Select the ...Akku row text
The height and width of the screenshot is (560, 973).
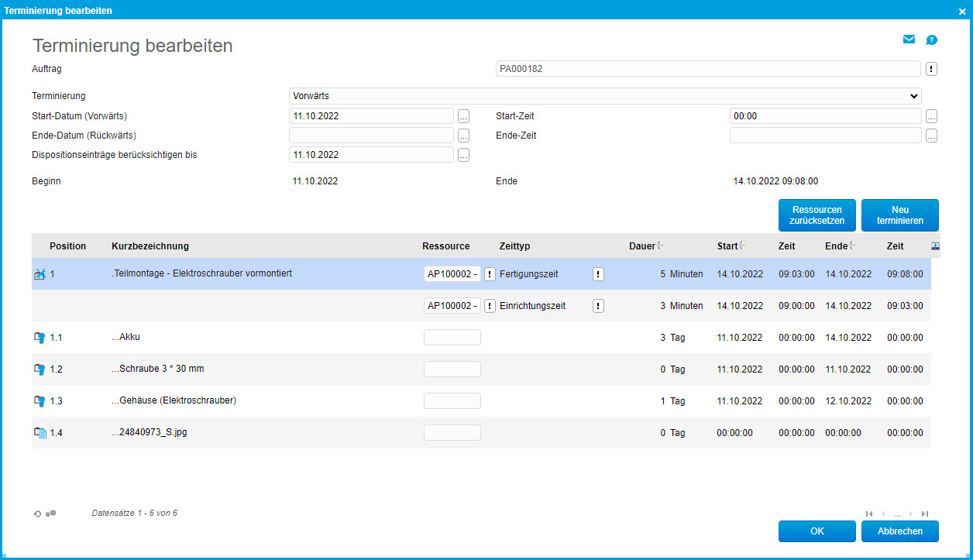coord(125,337)
